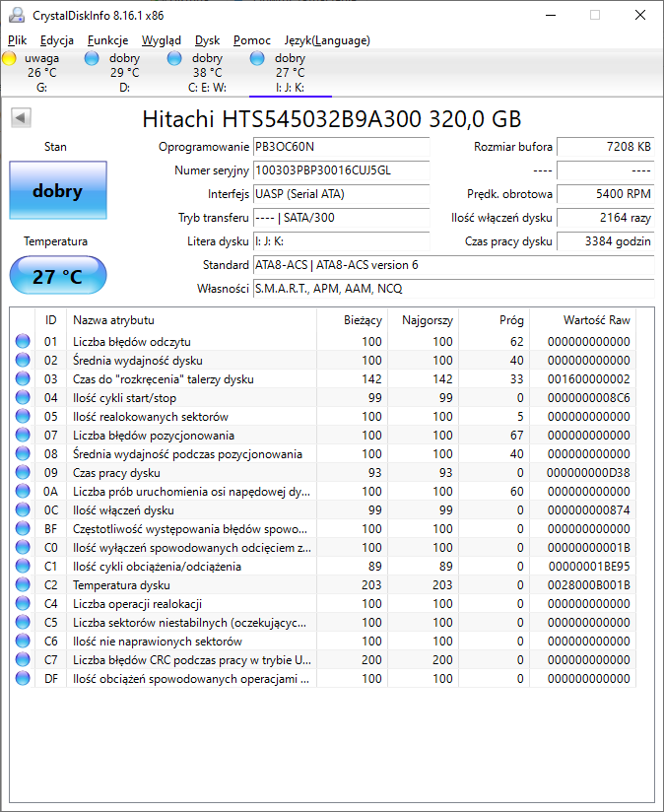The width and height of the screenshot is (664, 812).
Task: Click the Własności field with S.M.A.R.T., APM
Action: (x=453, y=289)
